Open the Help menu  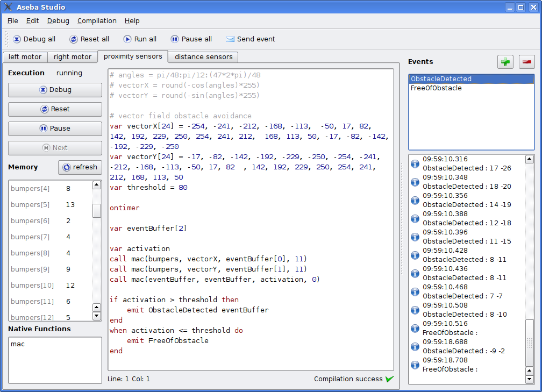pyautogui.click(x=132, y=21)
